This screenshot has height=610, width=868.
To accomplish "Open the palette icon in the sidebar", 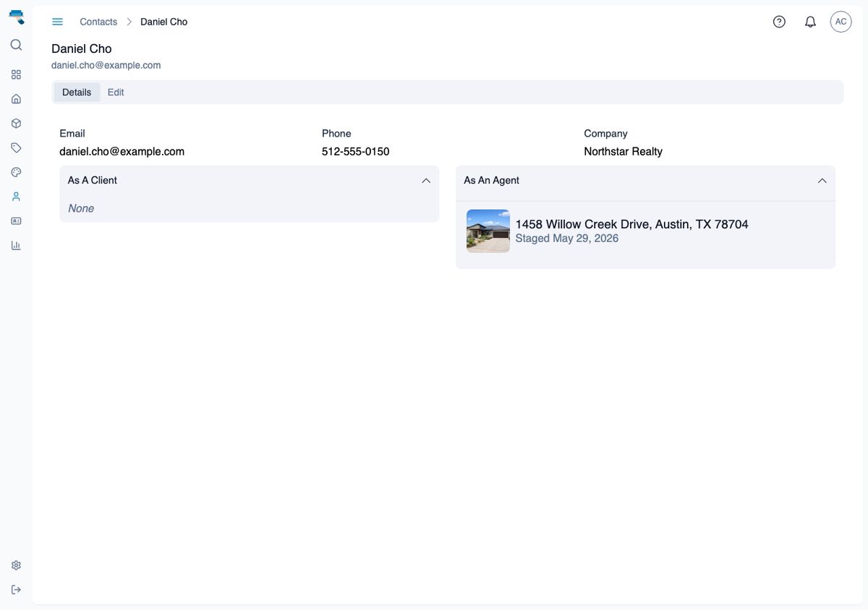I will click(16, 172).
